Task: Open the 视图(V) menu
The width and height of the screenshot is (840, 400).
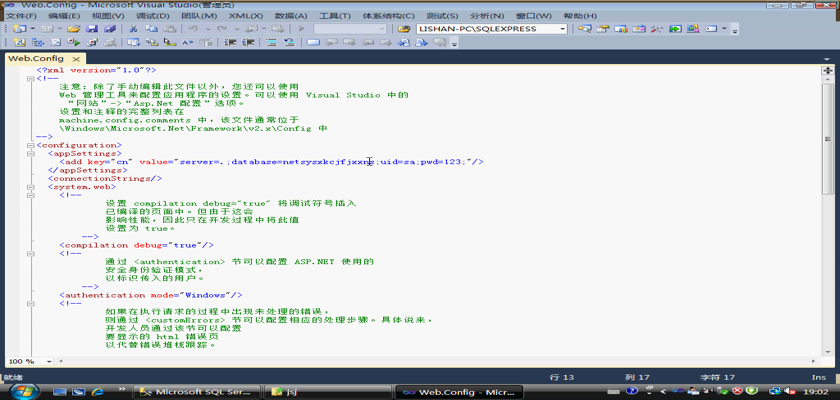Action: [108, 16]
